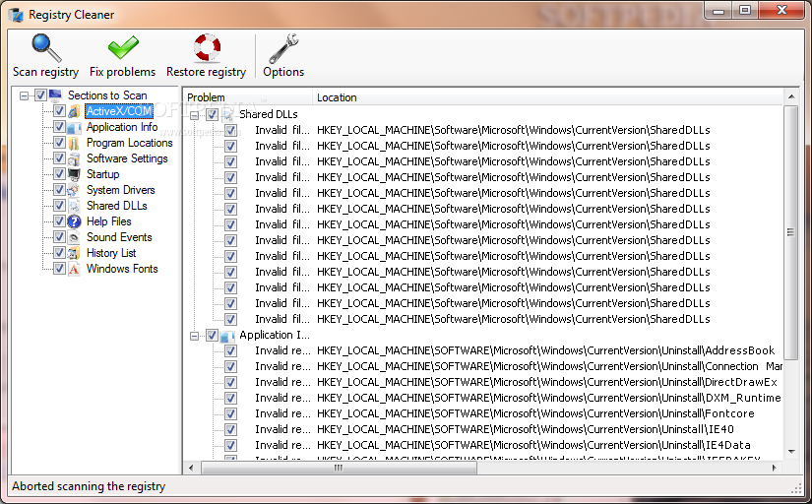Uncheck the ActiveX/COM checkbox
Viewport: 812px width, 504px height.
59,111
